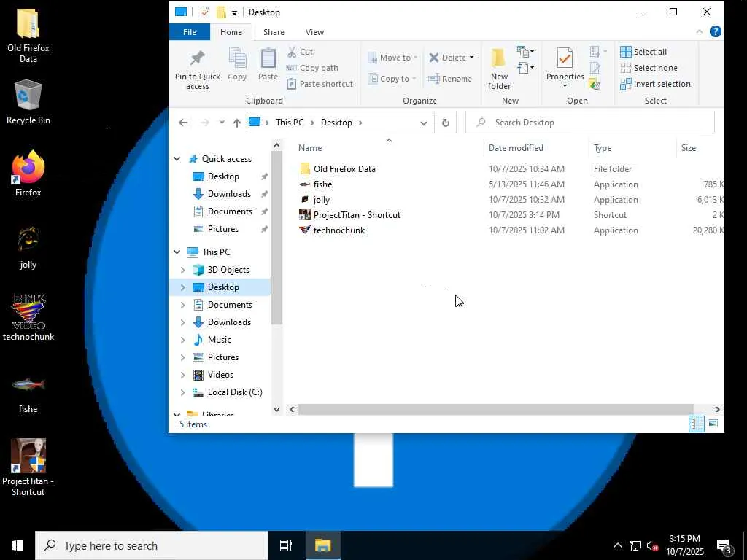Viewport: 747px width, 560px height.
Task: Click navigation pane scroll down arrow
Action: pyautogui.click(x=276, y=409)
